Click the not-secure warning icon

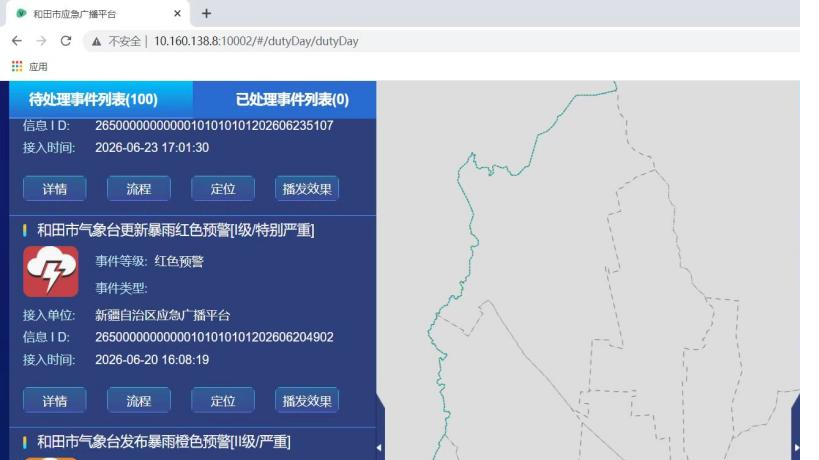(97, 41)
